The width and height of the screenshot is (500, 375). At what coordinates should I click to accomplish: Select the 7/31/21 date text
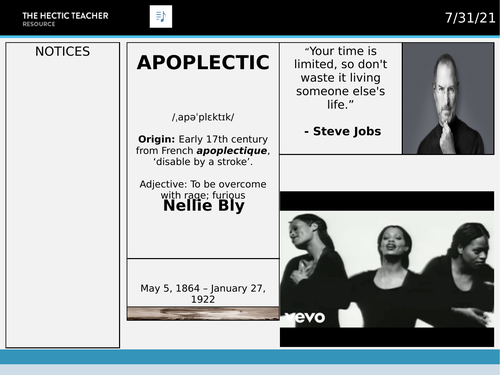coord(470,18)
